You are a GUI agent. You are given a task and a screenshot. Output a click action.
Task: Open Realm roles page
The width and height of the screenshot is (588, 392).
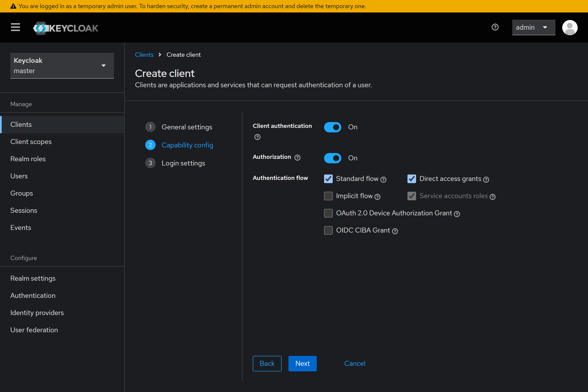click(62, 159)
